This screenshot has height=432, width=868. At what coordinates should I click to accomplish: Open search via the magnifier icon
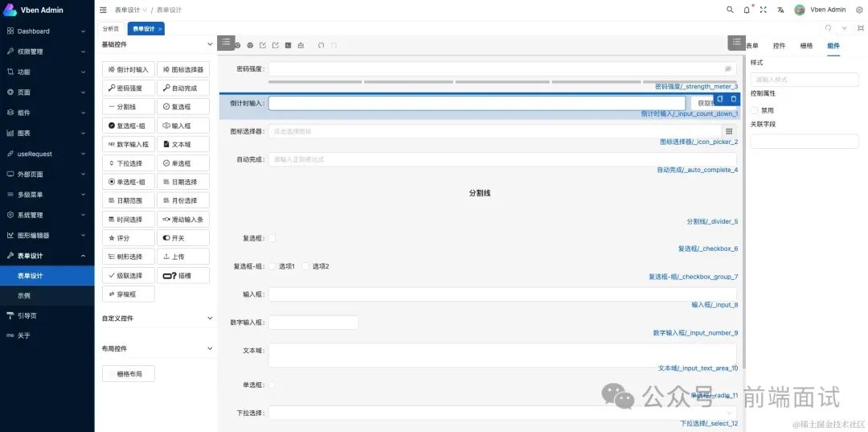point(730,10)
